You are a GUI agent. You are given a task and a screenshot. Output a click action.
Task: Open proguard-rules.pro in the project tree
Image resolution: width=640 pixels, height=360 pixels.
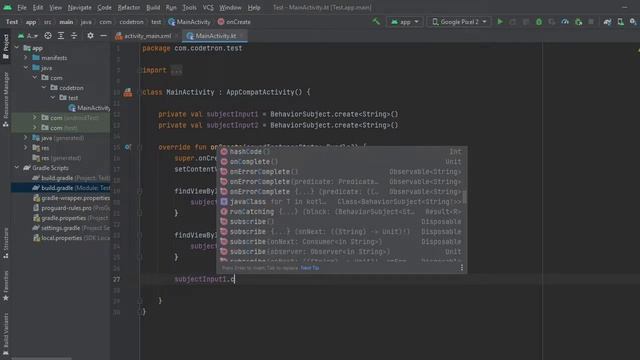tap(71, 208)
